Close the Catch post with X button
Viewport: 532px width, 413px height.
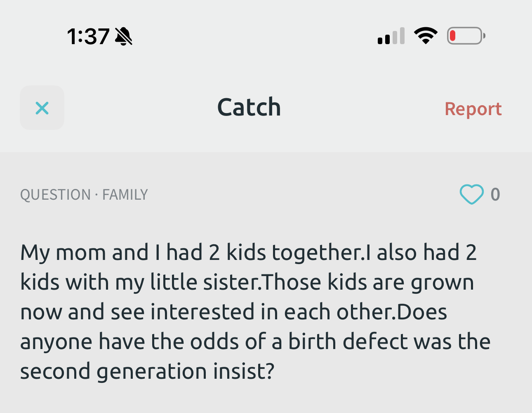42,108
